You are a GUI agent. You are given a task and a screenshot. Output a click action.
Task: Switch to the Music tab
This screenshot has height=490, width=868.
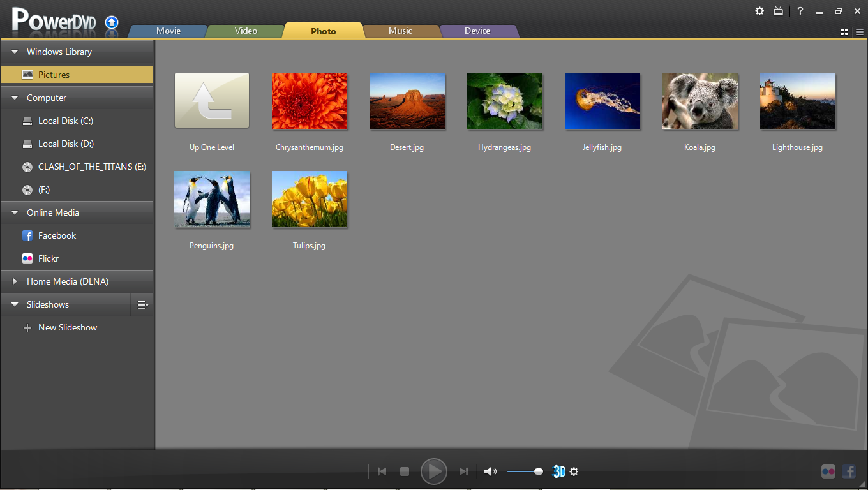[400, 31]
